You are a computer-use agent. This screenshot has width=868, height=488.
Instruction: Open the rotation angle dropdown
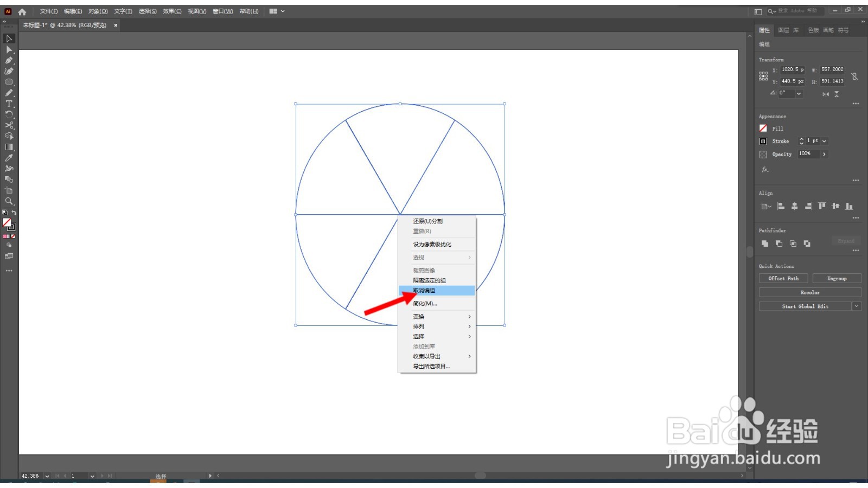click(799, 93)
